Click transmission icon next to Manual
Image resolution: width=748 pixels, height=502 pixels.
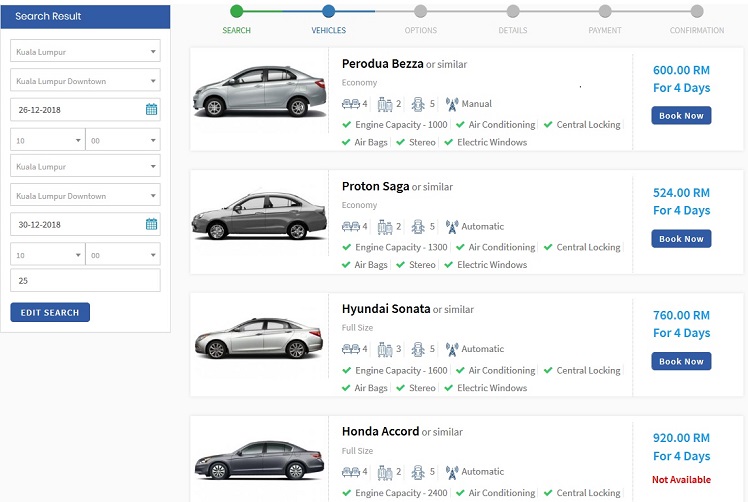pos(452,104)
